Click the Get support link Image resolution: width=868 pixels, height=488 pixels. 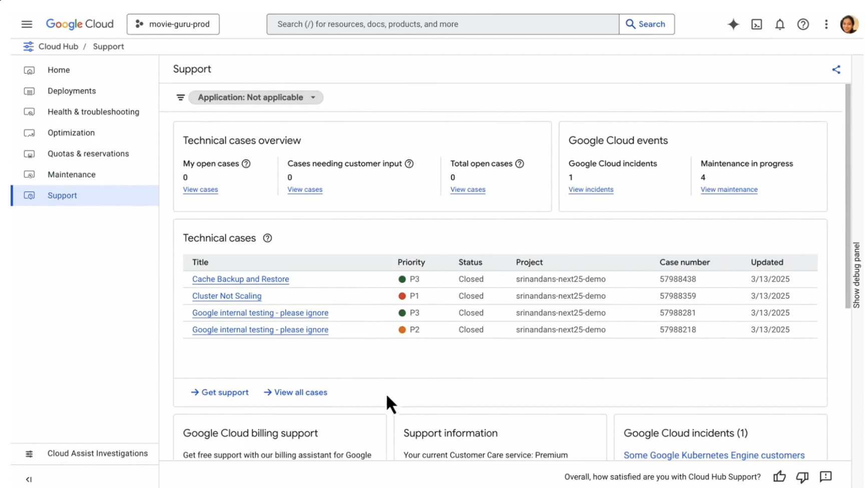click(x=220, y=392)
